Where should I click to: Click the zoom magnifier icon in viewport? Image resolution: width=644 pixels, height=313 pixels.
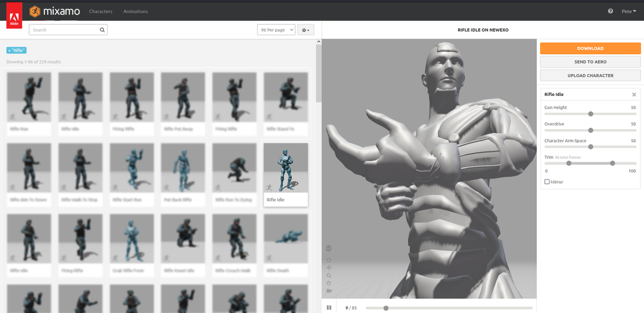(x=329, y=276)
